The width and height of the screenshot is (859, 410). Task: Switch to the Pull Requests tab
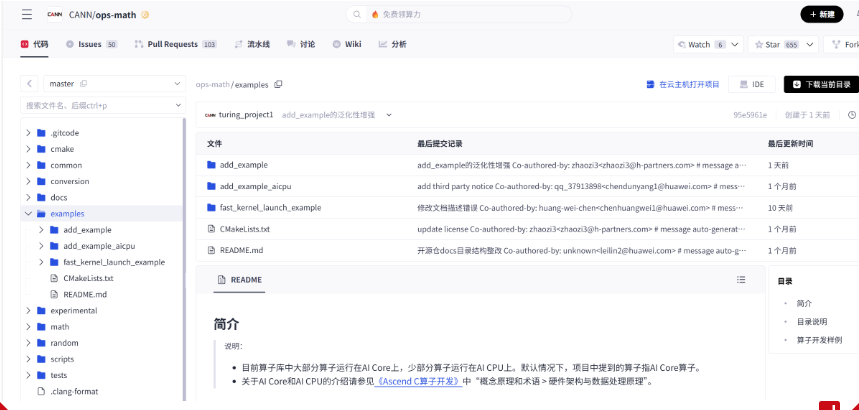(x=172, y=44)
